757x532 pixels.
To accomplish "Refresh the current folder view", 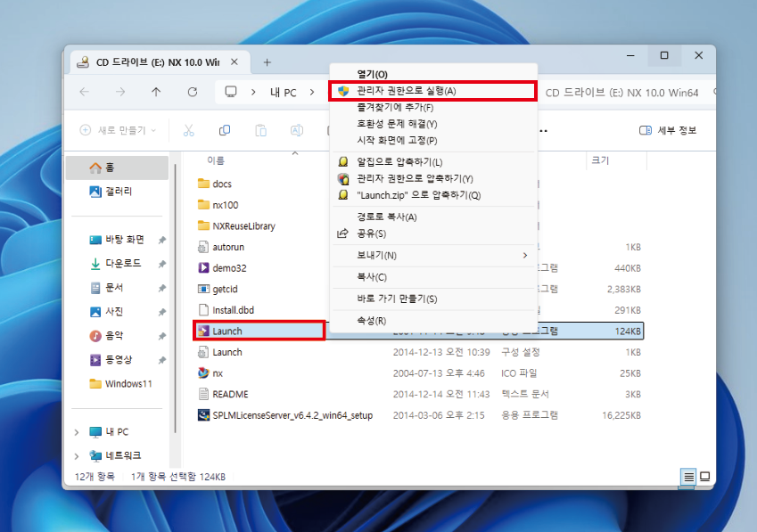I will (192, 92).
